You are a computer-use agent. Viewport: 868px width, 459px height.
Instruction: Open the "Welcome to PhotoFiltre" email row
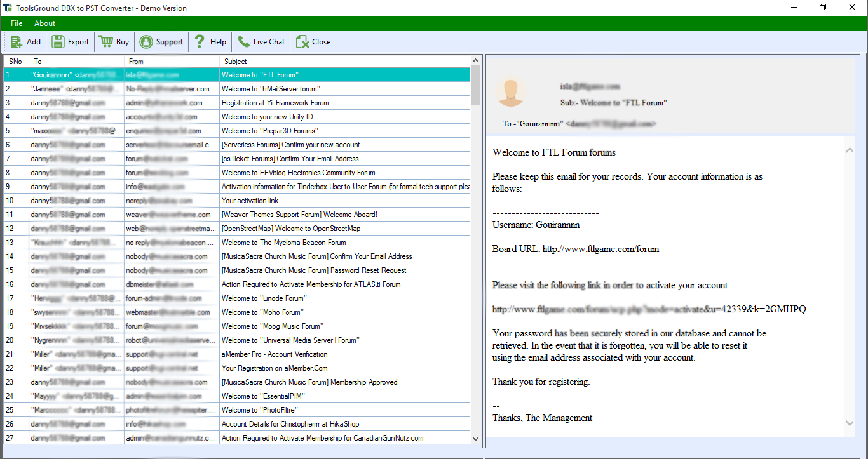pos(259,410)
